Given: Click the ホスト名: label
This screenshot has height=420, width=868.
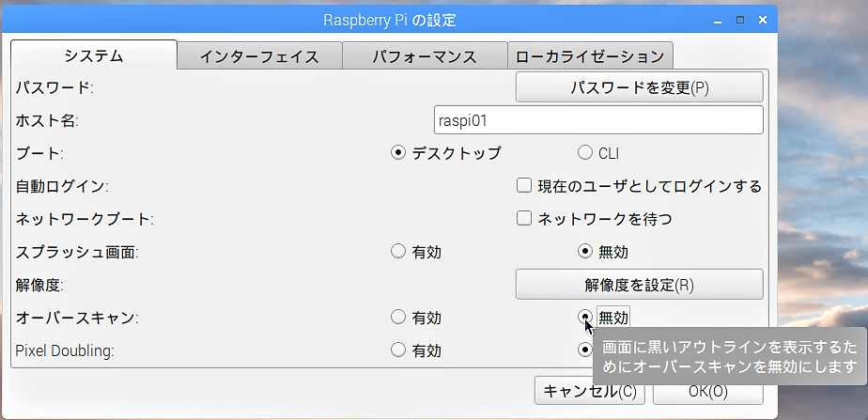Looking at the screenshot, I should click(47, 120).
